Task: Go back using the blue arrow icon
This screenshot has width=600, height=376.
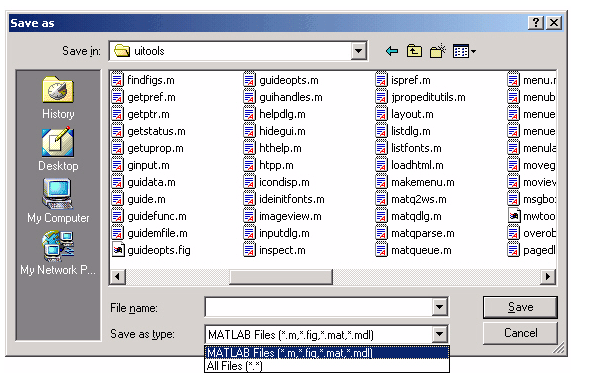Action: click(392, 51)
